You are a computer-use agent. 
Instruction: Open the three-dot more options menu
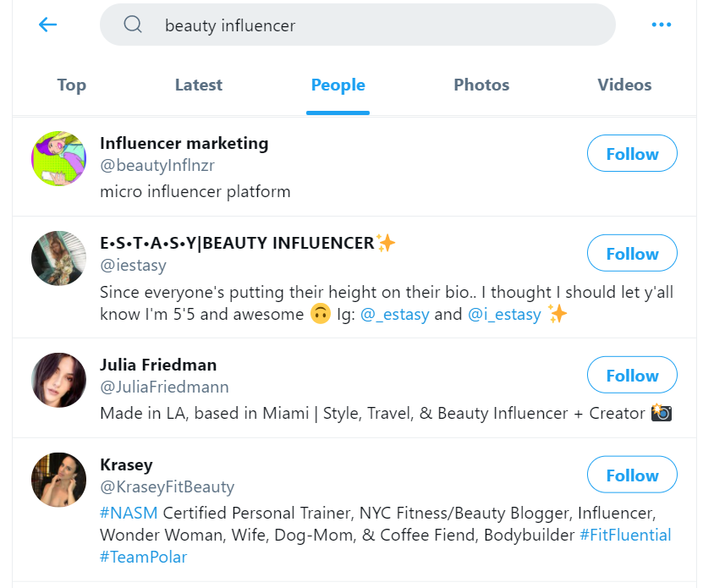coord(661,25)
